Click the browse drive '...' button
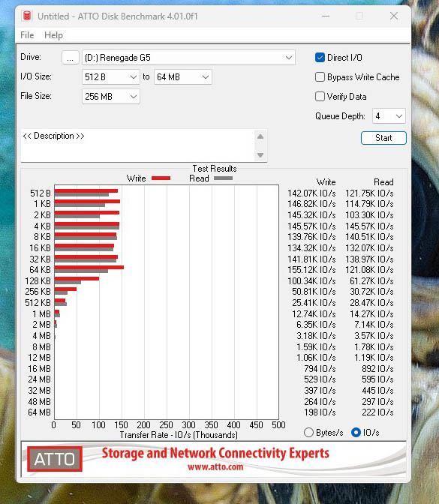 (70, 58)
